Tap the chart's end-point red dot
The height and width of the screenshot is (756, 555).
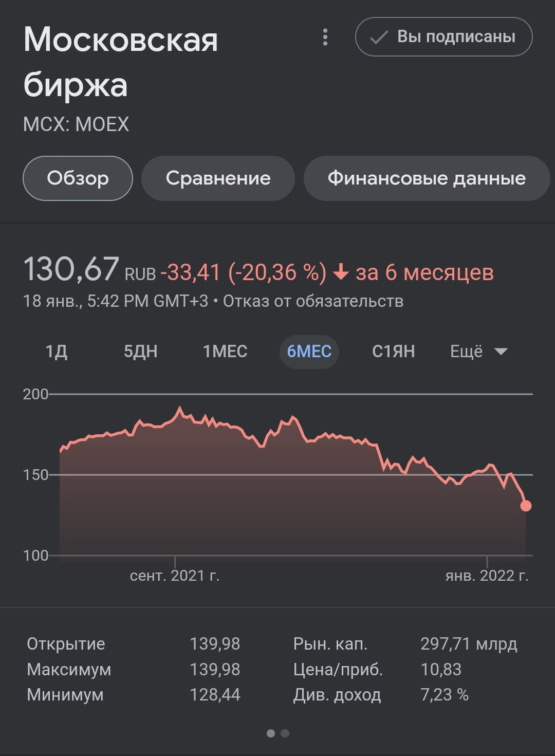coord(526,506)
